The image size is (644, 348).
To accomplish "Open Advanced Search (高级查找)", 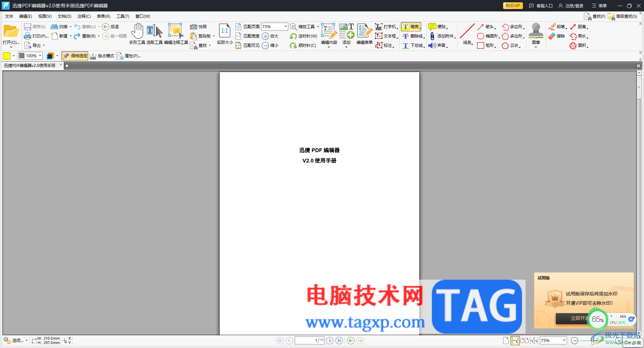I will tap(623, 16).
